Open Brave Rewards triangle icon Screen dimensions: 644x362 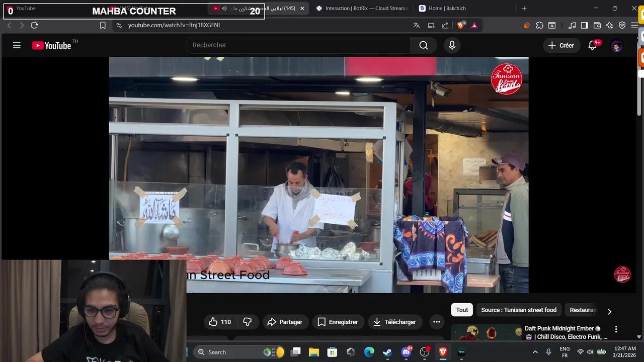click(x=474, y=25)
